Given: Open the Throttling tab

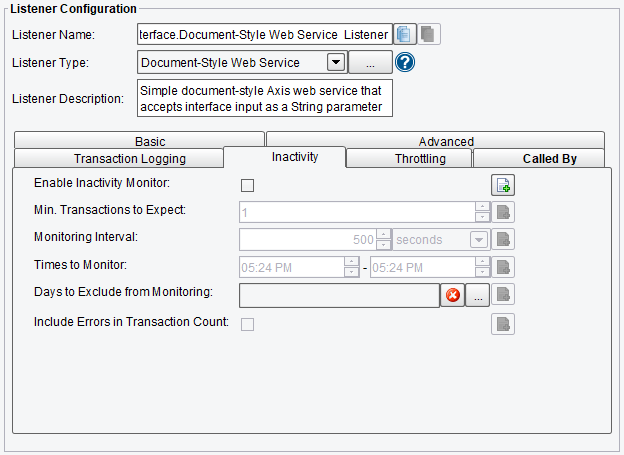Looking at the screenshot, I should click(409, 158).
